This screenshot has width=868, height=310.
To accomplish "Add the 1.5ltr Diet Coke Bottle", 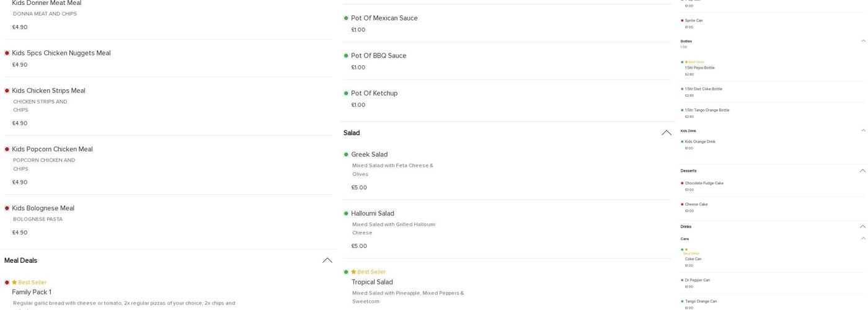I will 703,89.
